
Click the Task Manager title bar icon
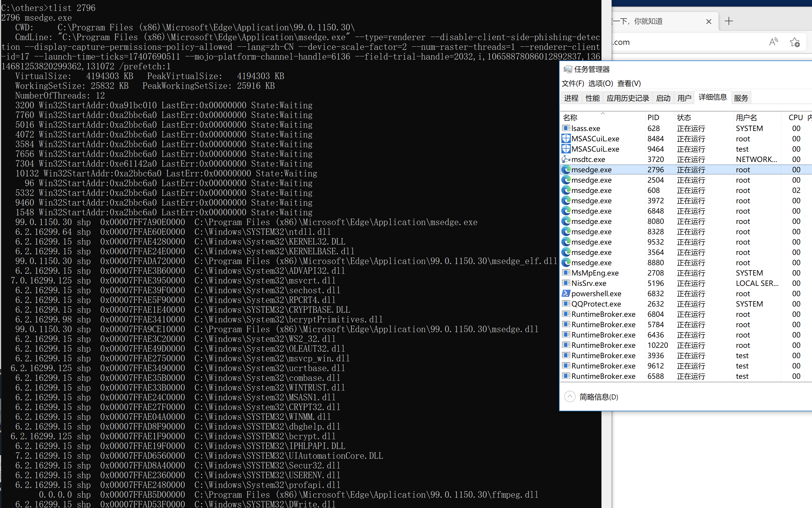[568, 69]
